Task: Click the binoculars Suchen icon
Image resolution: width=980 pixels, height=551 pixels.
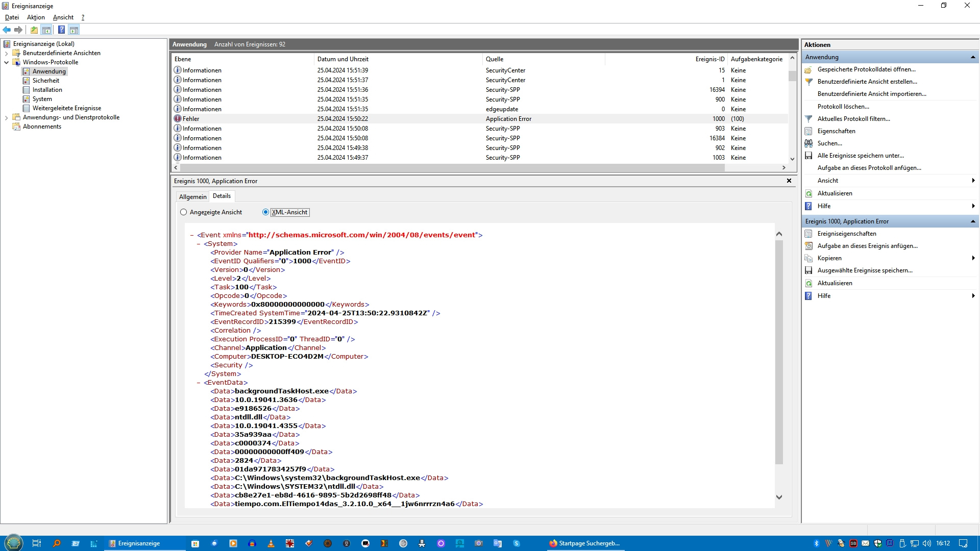Action: (x=808, y=143)
